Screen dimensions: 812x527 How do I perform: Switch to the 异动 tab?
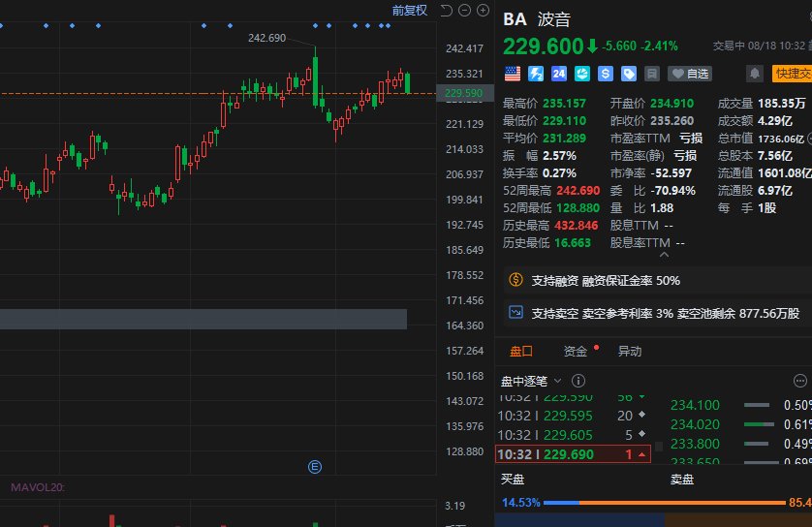point(630,352)
